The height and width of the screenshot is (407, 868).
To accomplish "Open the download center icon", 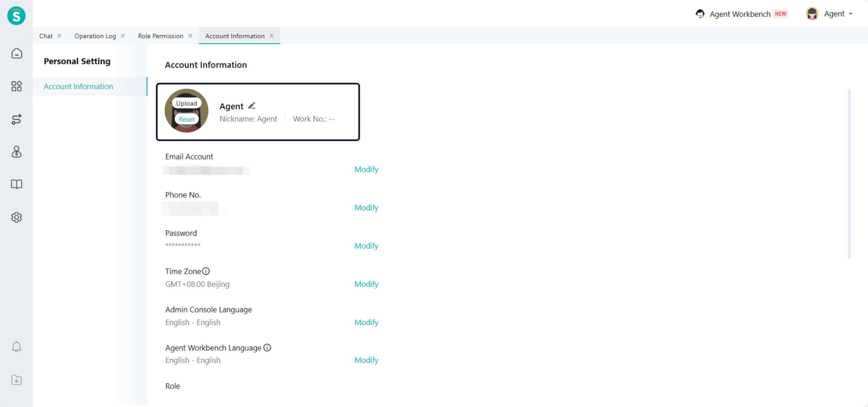I will pos(16,380).
